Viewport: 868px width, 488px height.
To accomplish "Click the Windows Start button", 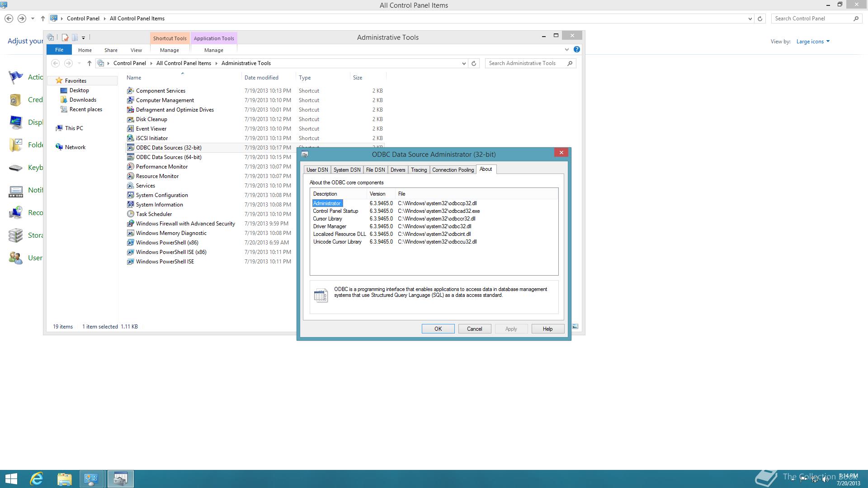I will pos(11,479).
